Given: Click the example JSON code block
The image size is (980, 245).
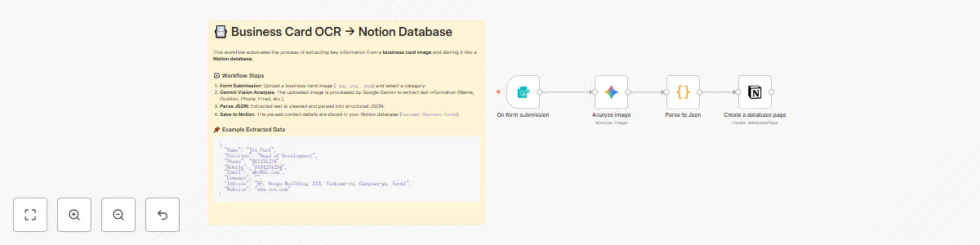Looking at the screenshot, I should [346, 169].
